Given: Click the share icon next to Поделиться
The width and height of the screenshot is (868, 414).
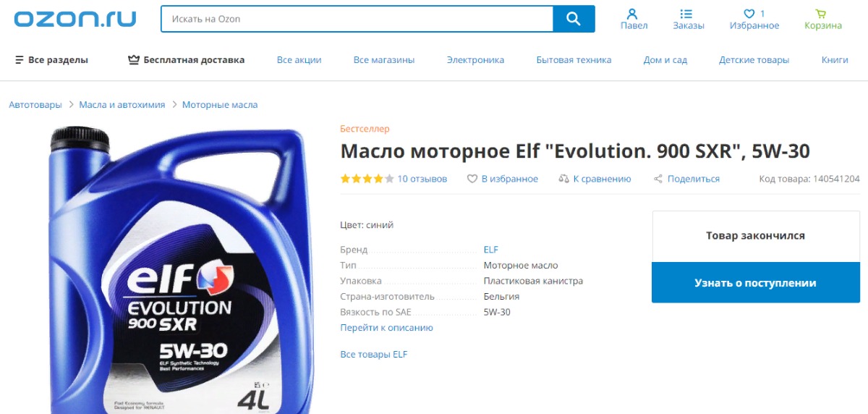Looking at the screenshot, I should [658, 179].
